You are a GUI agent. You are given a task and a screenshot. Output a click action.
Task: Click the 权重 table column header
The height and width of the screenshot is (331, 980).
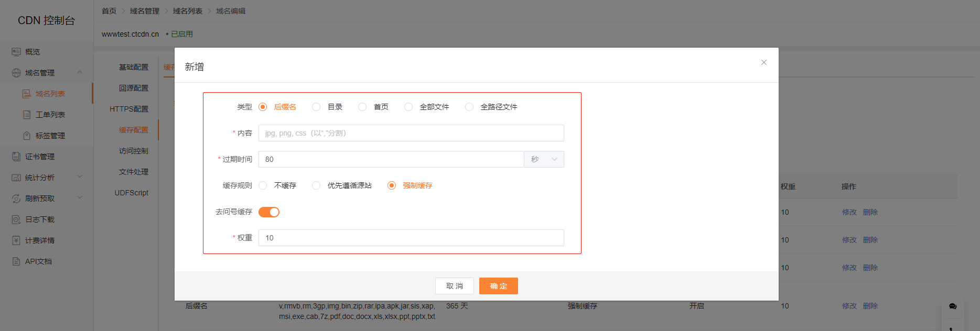click(788, 186)
